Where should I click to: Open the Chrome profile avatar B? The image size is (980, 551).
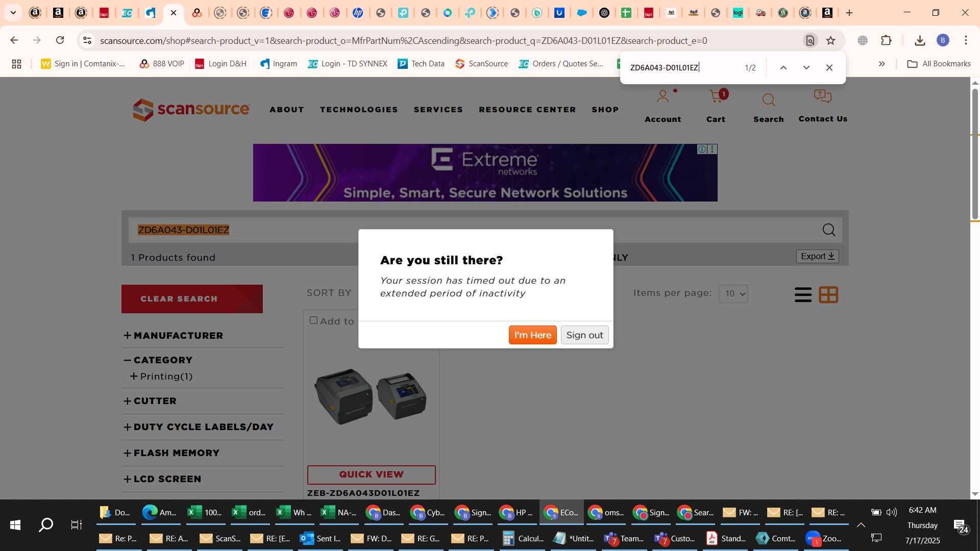(x=943, y=40)
